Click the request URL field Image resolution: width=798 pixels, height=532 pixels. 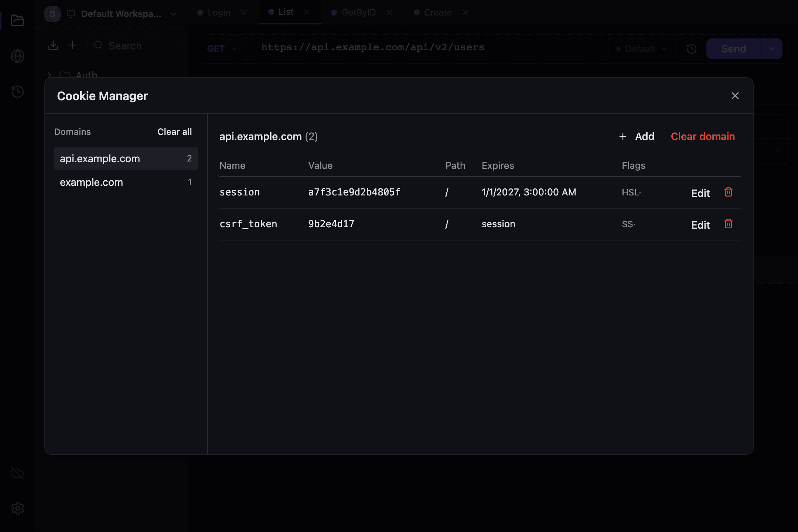[425, 48]
